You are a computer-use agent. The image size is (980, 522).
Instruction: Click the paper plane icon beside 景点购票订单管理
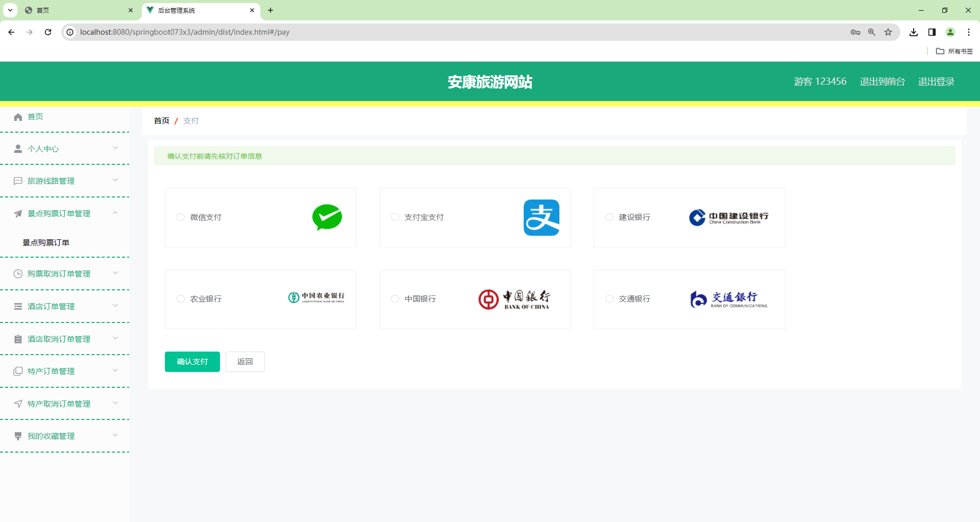(x=18, y=213)
